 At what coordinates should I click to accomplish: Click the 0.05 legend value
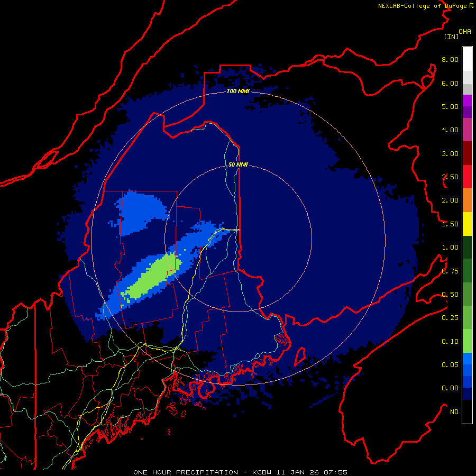(x=450, y=365)
